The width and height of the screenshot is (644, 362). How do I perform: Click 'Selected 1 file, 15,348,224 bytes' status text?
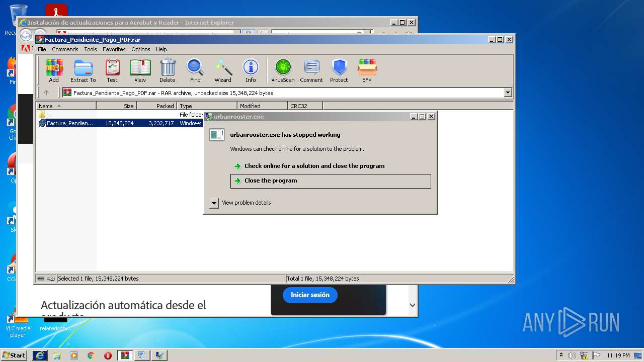pyautogui.click(x=98, y=279)
